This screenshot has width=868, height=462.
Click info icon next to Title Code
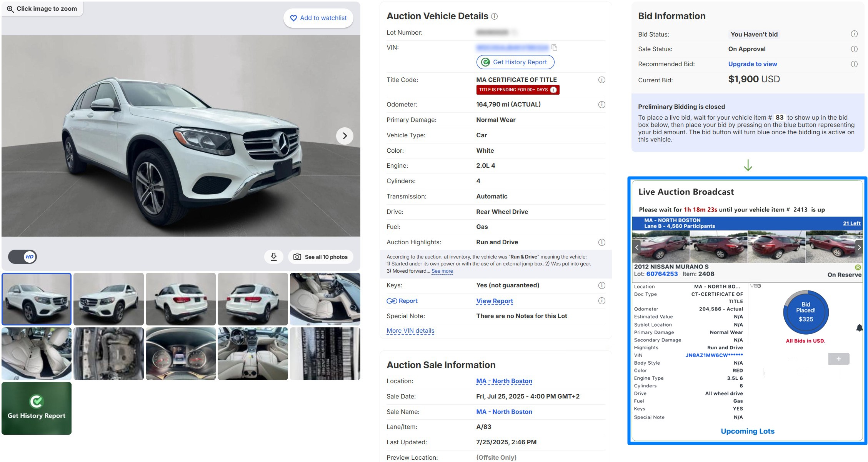601,80
